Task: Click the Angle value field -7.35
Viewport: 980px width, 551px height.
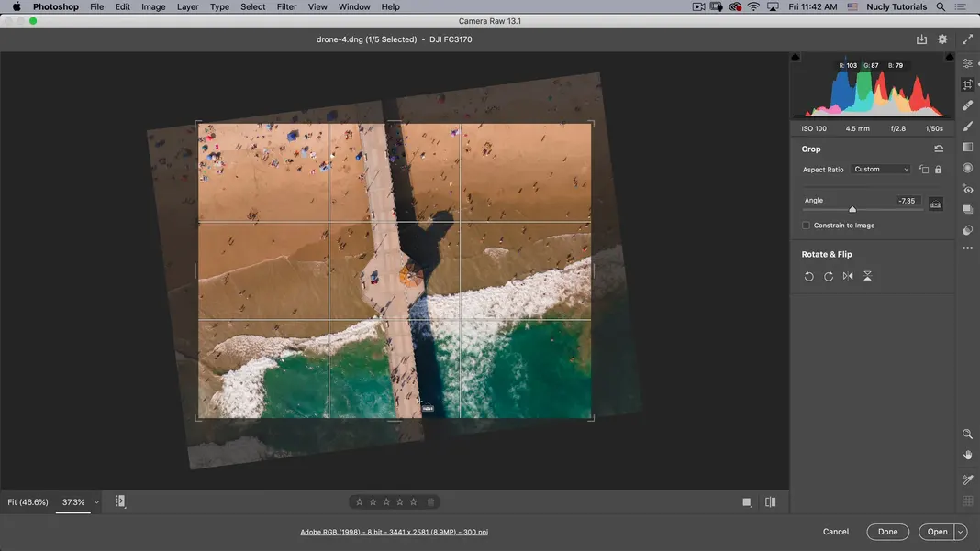Action: click(907, 201)
